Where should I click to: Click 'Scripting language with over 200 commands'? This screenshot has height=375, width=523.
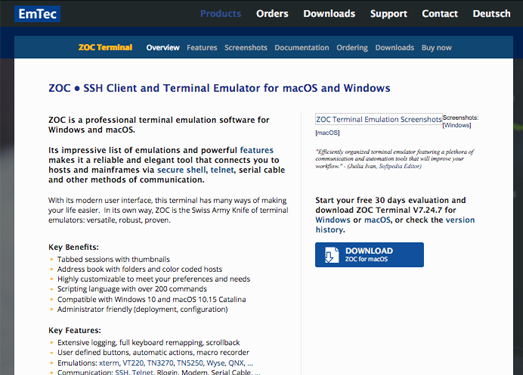(132, 289)
